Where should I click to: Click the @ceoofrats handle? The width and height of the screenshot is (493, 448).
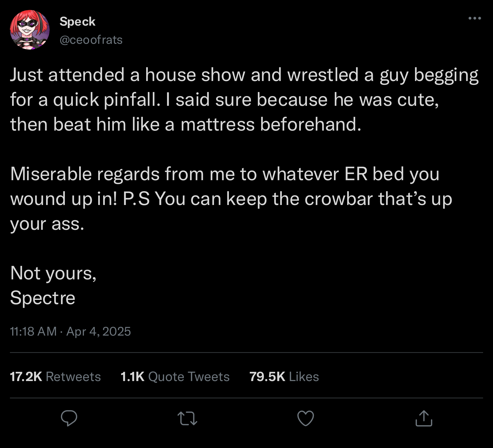pyautogui.click(x=91, y=40)
